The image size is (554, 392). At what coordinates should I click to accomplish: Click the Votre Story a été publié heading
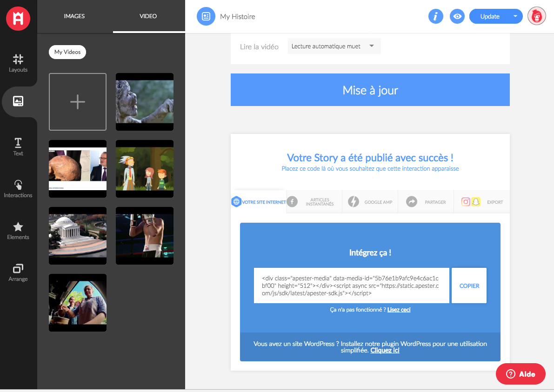[x=370, y=158]
